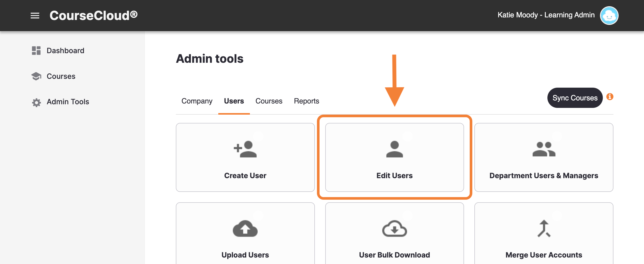644x264 pixels.
Task: Select the Dashboard grid icon in sidebar
Action: coord(36,51)
